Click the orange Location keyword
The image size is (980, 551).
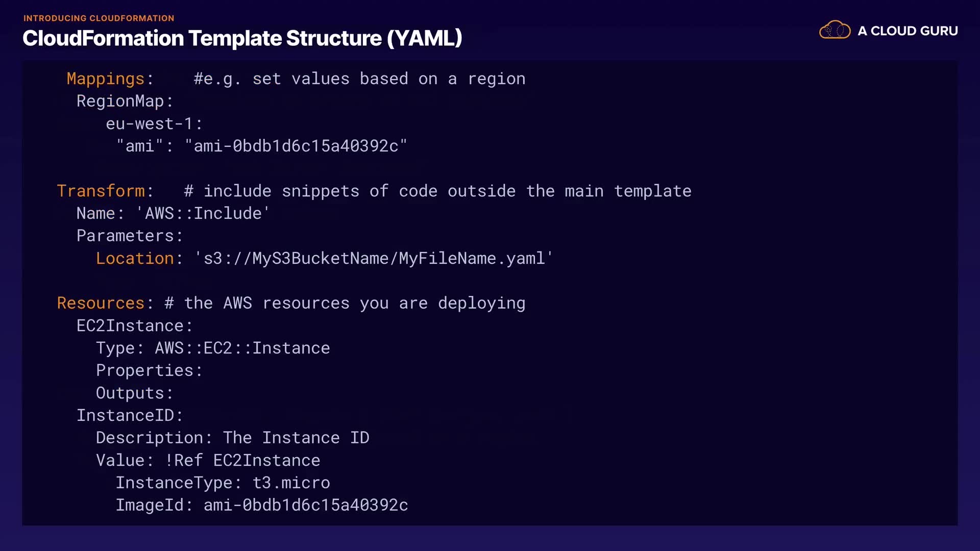tap(135, 259)
